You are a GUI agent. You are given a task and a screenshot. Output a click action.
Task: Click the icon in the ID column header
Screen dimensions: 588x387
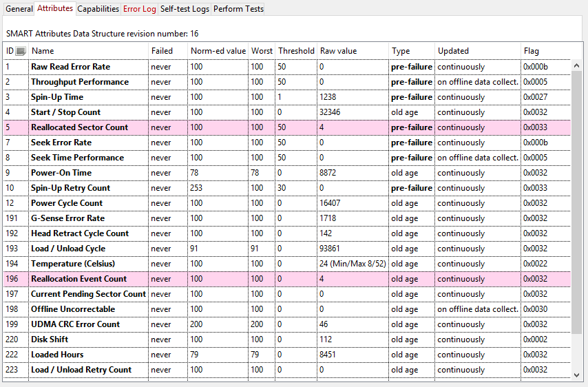[x=21, y=51]
